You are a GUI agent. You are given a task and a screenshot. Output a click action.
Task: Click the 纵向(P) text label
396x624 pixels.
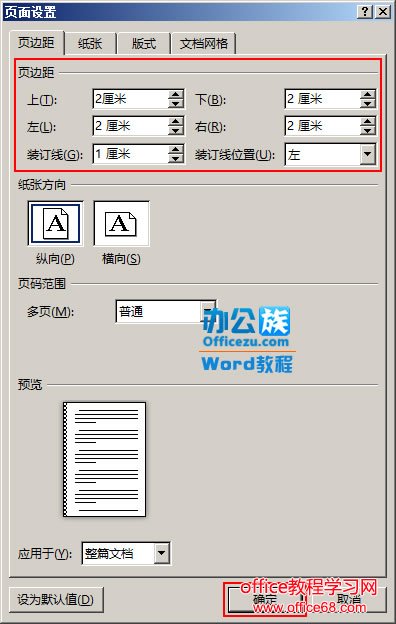[x=55, y=259]
